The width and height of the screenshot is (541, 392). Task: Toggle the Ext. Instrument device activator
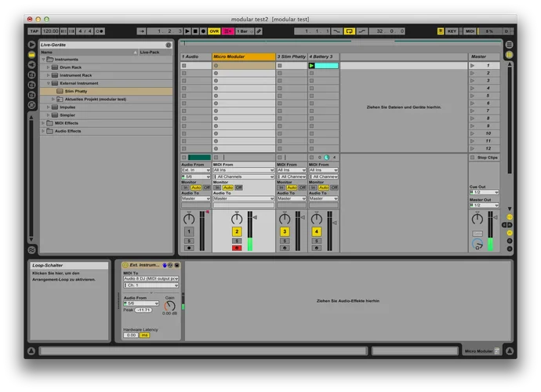click(x=125, y=265)
